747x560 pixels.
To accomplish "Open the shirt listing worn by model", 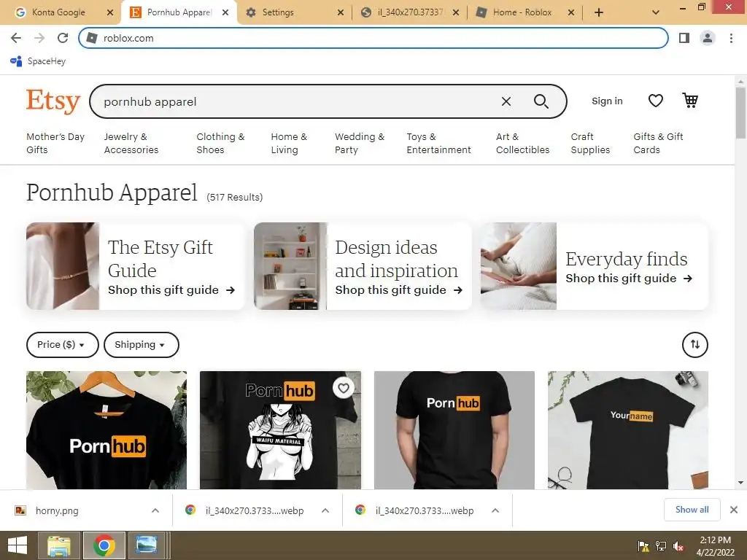I will click(454, 430).
